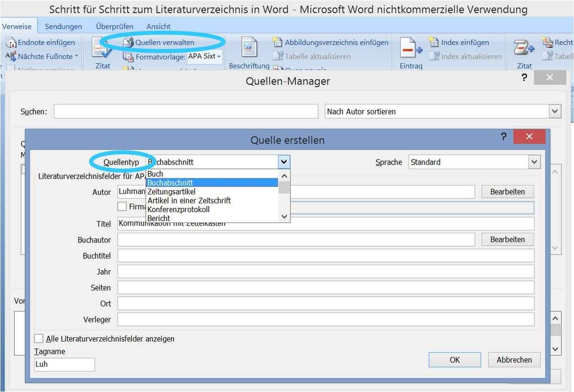Click the Endnote einfügen icon
Viewport: 574px width, 392px height.
pyautogui.click(x=11, y=43)
